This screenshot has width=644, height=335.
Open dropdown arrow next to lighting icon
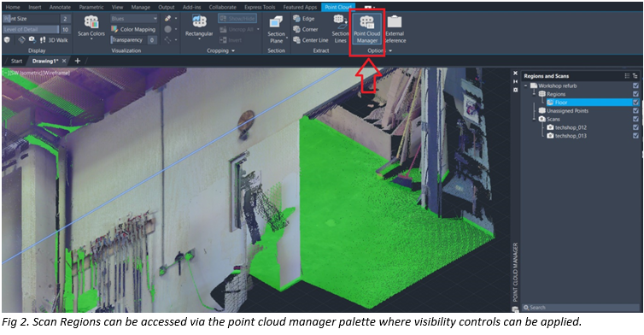[176, 19]
